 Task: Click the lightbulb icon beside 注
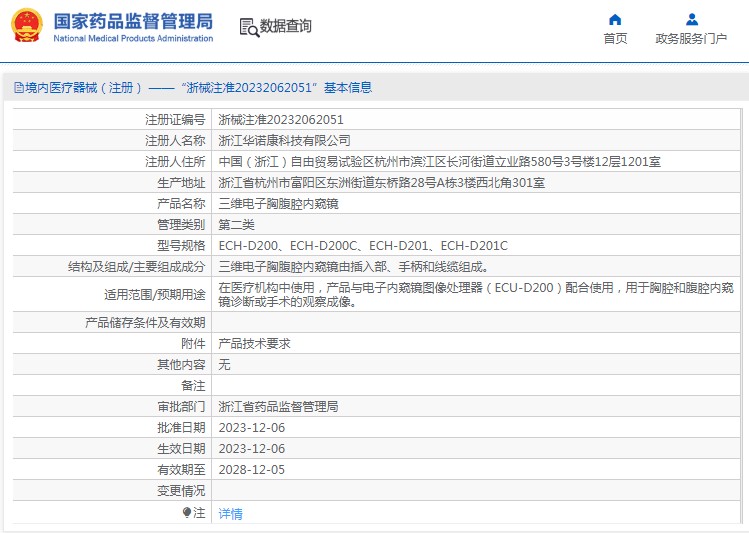coord(187,512)
